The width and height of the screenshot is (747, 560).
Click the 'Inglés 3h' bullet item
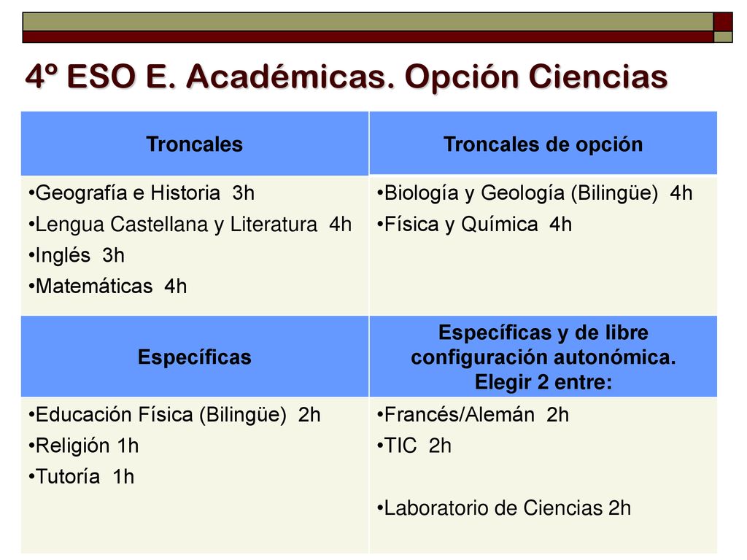coord(77,256)
